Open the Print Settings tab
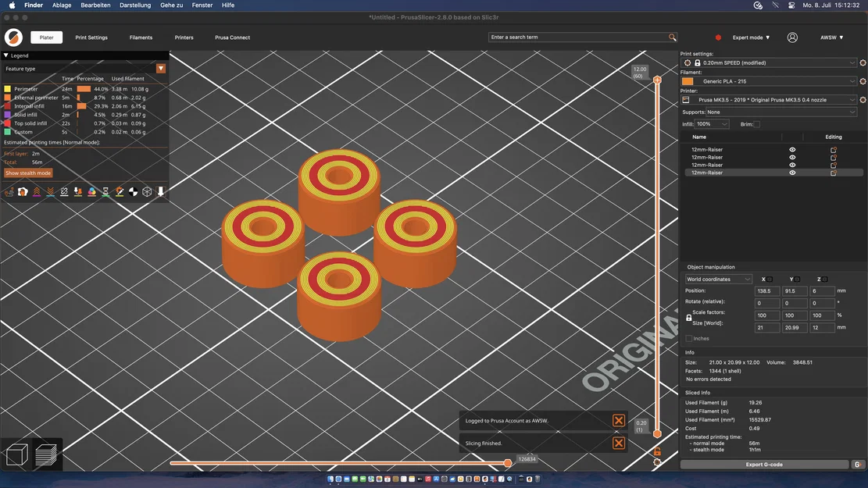The height and width of the screenshot is (488, 868). coord(91,37)
